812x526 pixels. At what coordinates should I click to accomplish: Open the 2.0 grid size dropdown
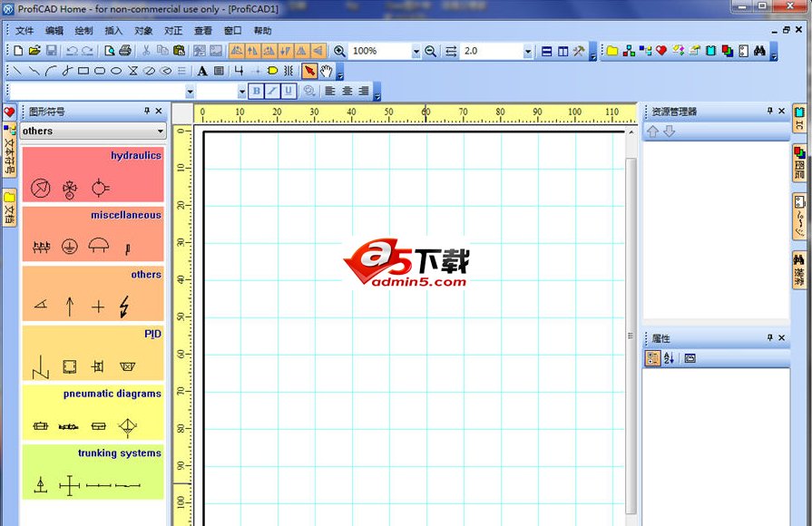pos(528,52)
